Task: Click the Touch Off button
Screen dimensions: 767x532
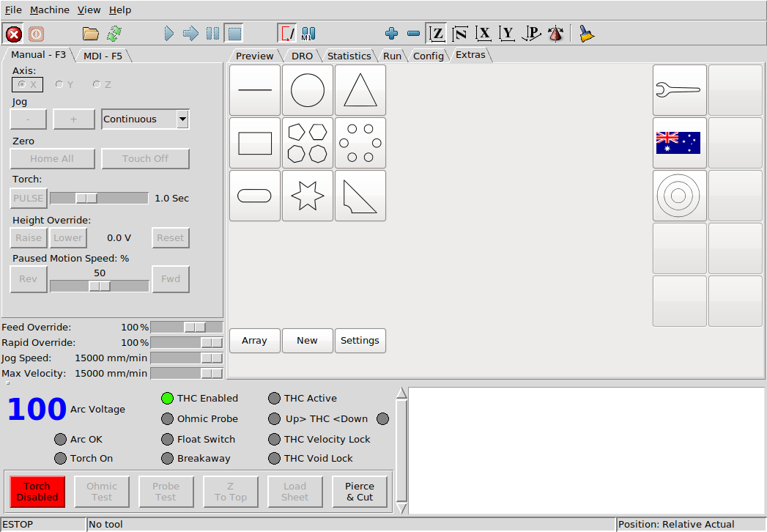Action: (145, 158)
